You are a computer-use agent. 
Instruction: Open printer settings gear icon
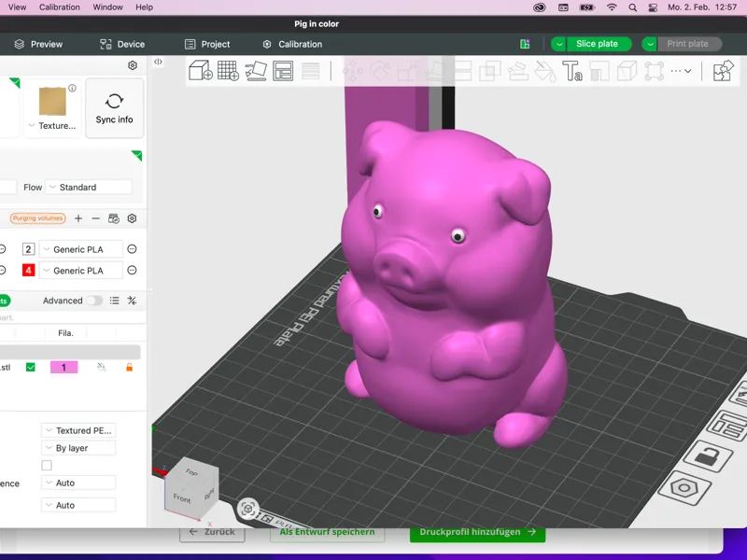pyautogui.click(x=133, y=65)
